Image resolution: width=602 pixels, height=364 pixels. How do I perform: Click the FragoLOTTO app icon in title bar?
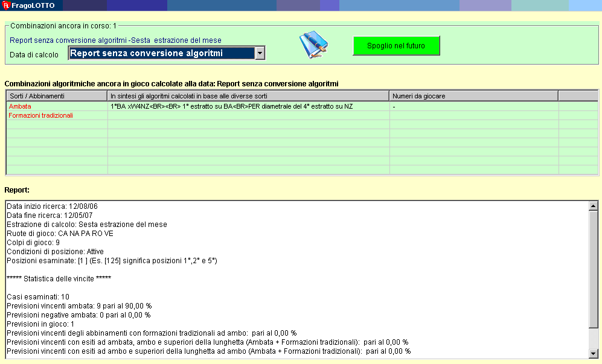[x=6, y=5]
